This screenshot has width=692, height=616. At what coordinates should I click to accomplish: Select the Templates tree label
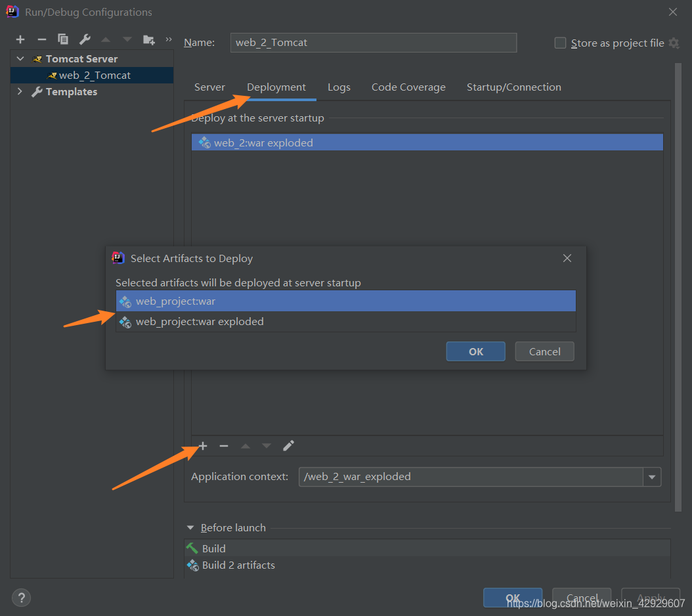(x=72, y=91)
